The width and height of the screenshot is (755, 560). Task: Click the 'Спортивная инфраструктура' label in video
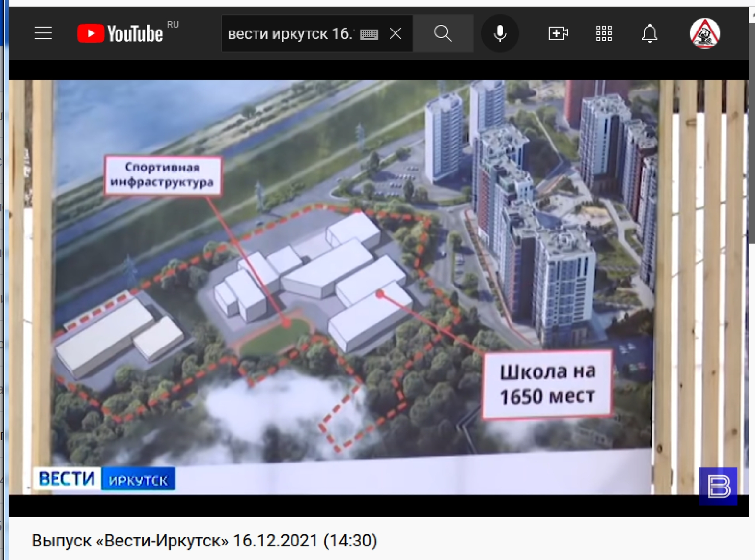point(163,175)
